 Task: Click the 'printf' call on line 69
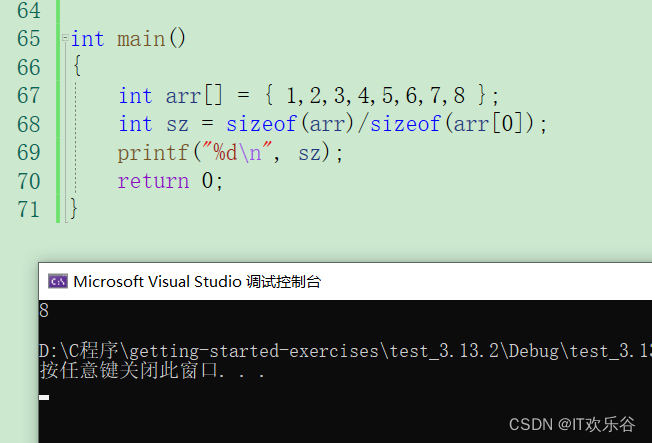point(153,153)
